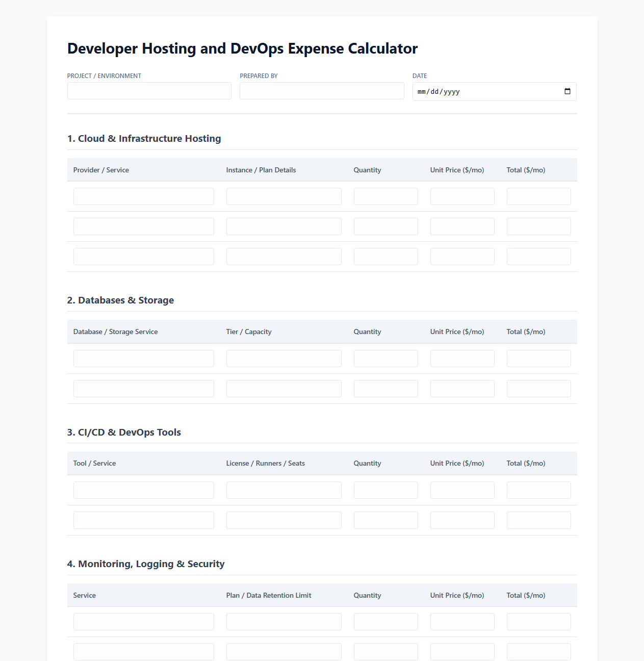Select first-row Tier / Capacity field
The height and width of the screenshot is (661, 644).
tap(284, 359)
